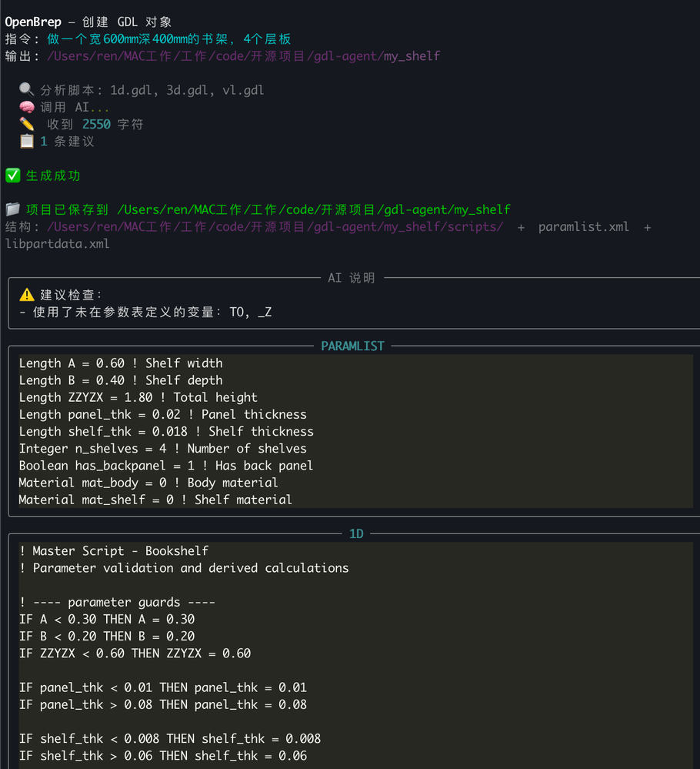Viewport: 700px width, 769px height.
Task: Click the IF ZZYZX < 0.60 THEN line
Action: coord(135,654)
